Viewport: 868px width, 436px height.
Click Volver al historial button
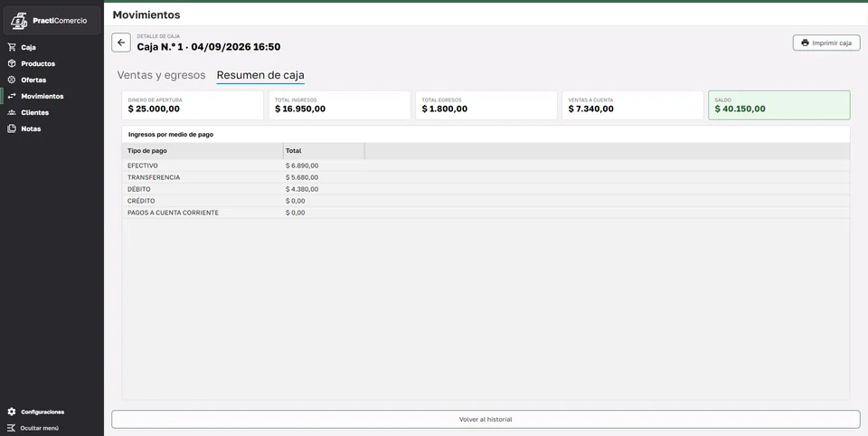point(486,420)
